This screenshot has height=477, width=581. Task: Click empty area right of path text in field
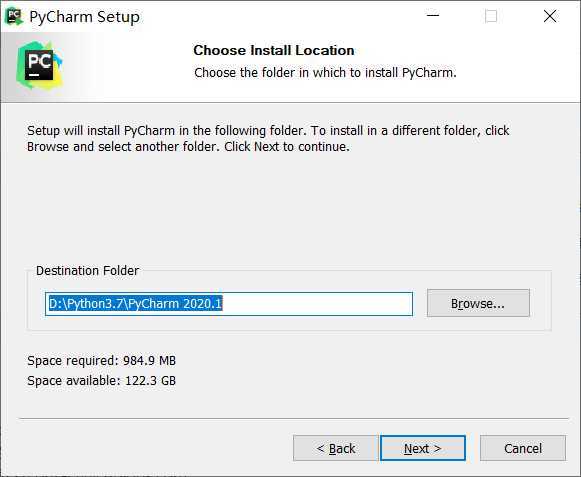(317, 304)
